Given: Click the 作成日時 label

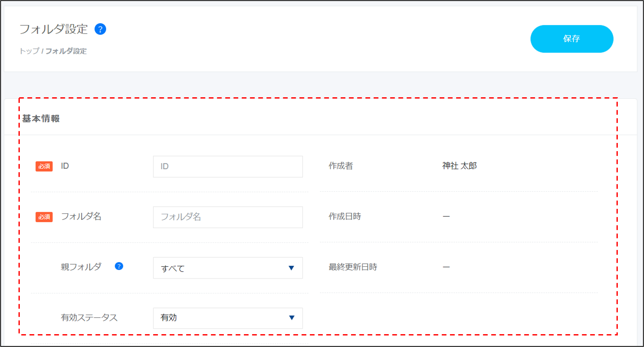Looking at the screenshot, I should (345, 216).
